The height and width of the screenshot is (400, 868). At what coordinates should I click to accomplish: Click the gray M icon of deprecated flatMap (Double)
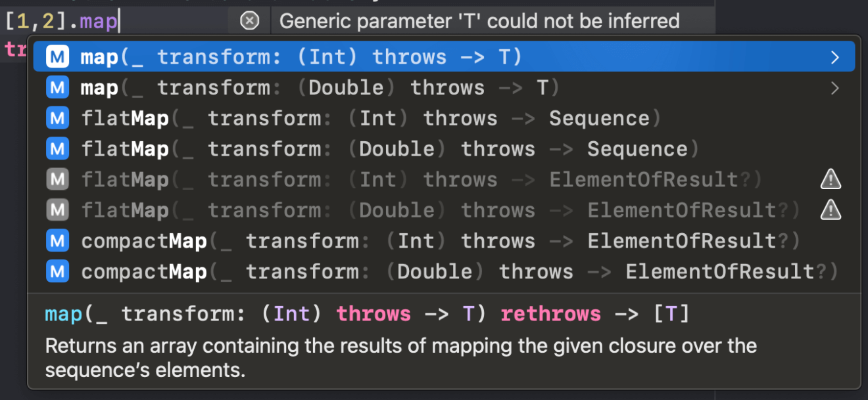pos(58,210)
